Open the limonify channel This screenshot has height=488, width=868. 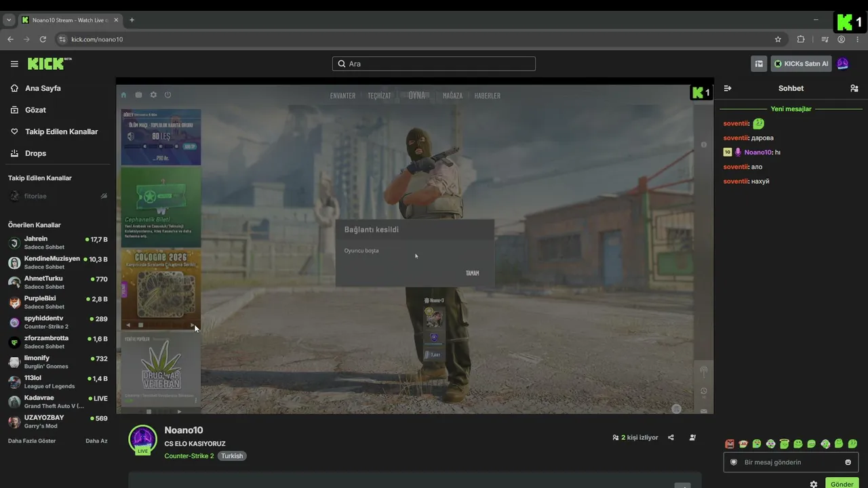[x=58, y=361]
